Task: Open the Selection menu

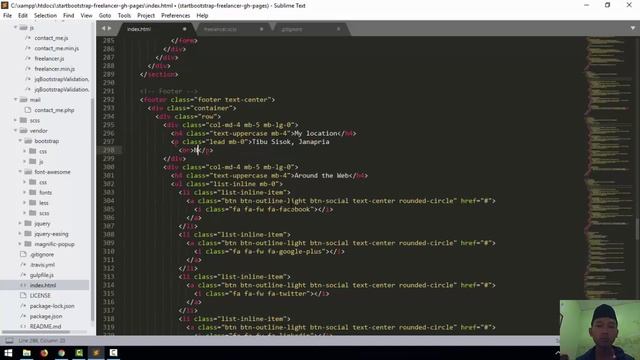Action: coord(45,16)
